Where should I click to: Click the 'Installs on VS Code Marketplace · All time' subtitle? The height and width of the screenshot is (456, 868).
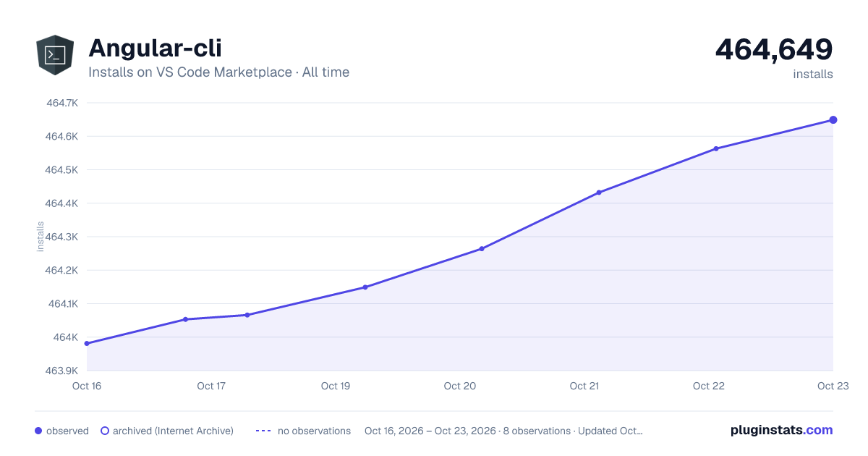pos(218,72)
